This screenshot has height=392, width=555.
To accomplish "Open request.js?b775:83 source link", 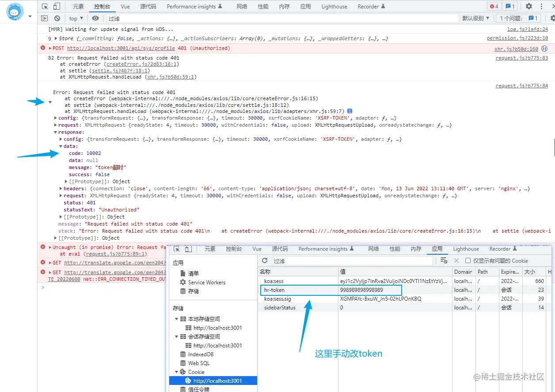I will 522,58.
